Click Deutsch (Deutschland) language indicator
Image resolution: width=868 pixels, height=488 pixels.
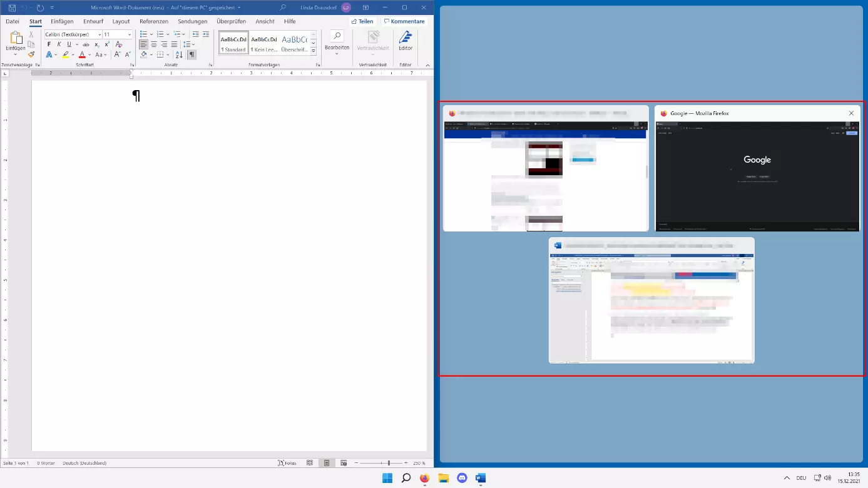pyautogui.click(x=84, y=463)
